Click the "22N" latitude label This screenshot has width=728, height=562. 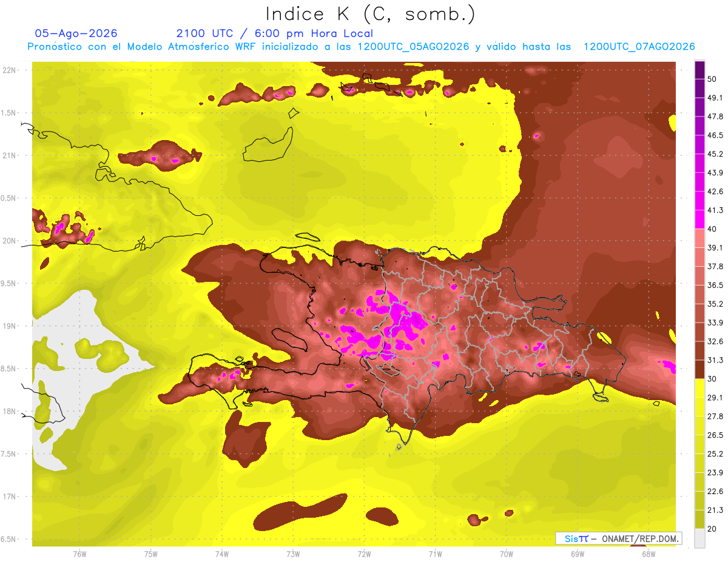[9, 70]
